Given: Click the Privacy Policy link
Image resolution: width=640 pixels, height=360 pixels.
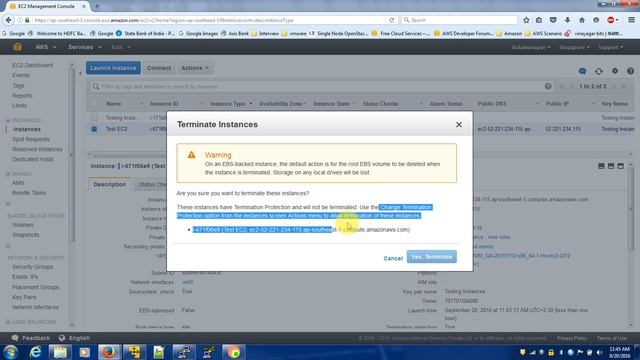Looking at the screenshot, I should [572, 338].
